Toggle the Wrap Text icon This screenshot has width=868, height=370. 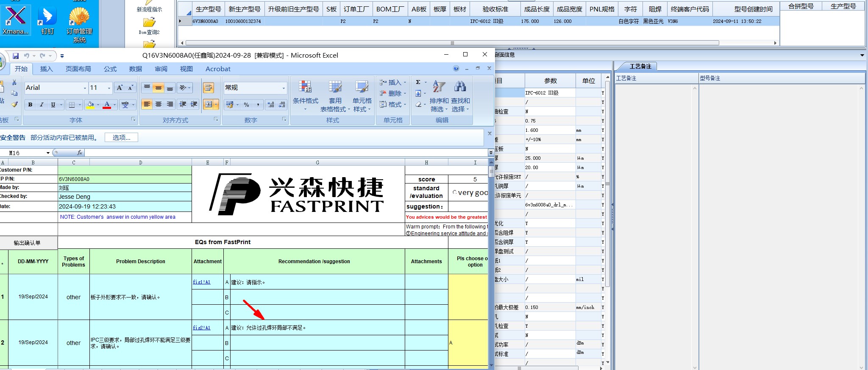pyautogui.click(x=209, y=88)
